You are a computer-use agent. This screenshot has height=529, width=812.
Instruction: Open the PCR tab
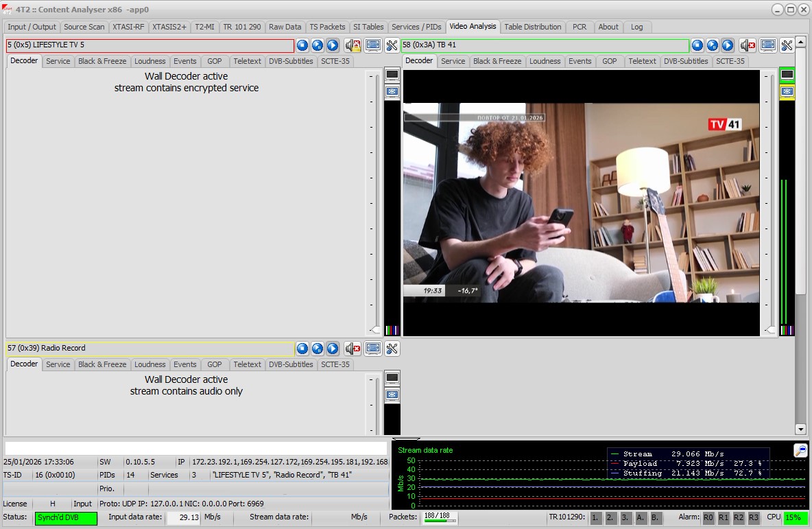point(580,27)
